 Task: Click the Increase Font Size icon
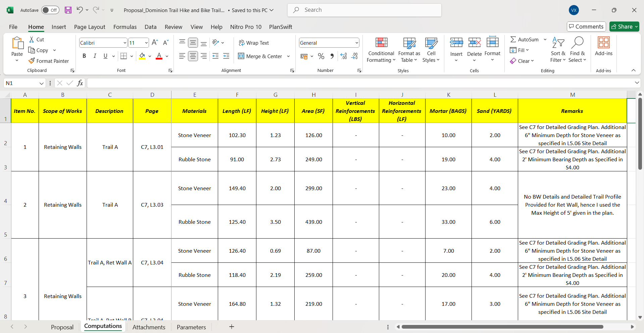coord(155,43)
